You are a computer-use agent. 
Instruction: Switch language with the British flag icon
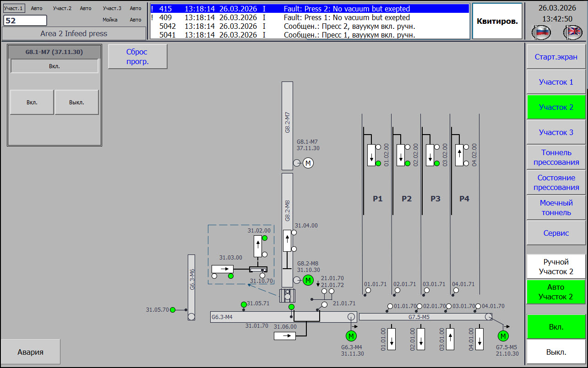click(x=572, y=32)
